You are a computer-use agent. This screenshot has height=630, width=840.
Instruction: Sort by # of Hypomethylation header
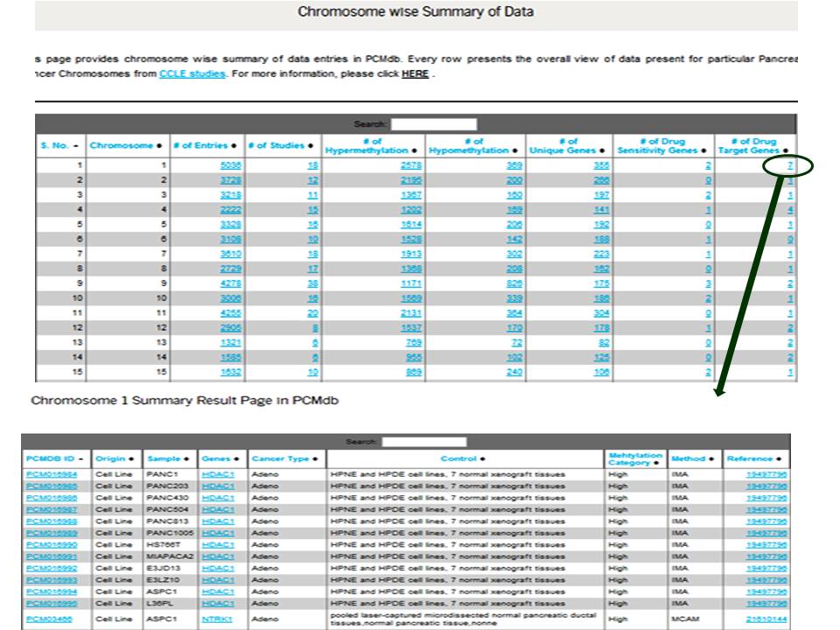tap(475, 145)
